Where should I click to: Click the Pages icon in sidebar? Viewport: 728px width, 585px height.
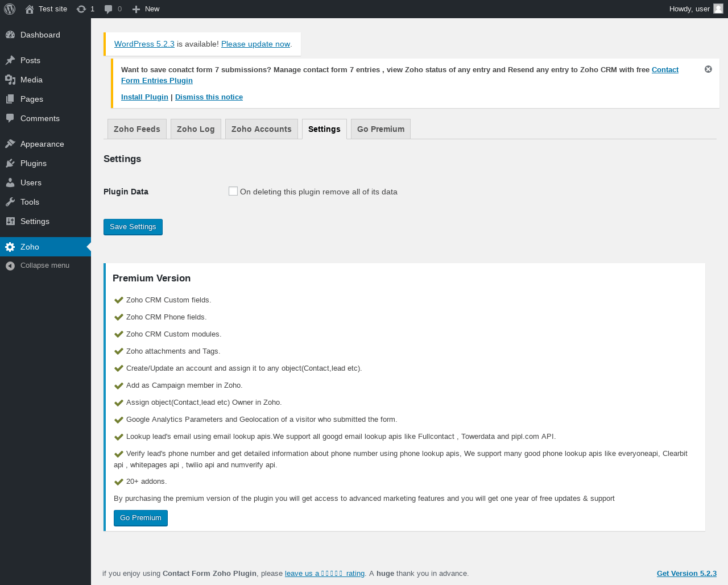tap(10, 99)
